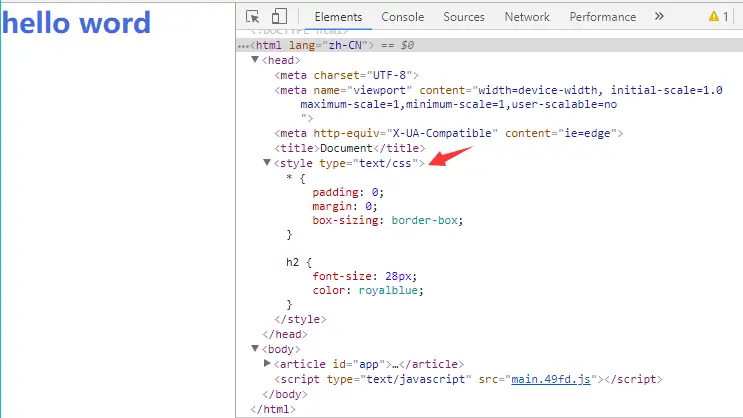Select the meta charset="UTF-8" line

346,75
